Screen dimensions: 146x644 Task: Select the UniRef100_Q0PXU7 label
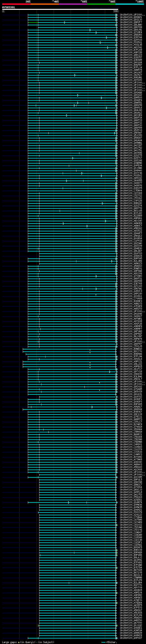coord(131,638)
